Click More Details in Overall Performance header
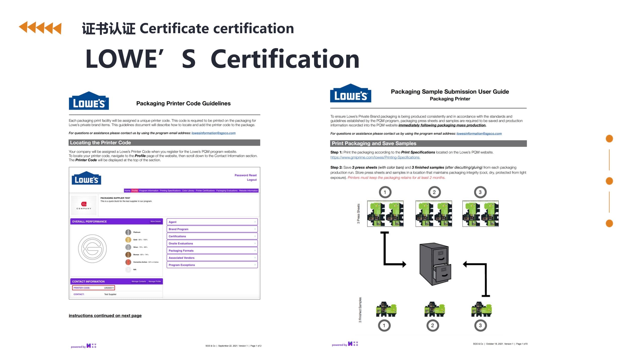This screenshot has height=362, width=644. point(155,221)
